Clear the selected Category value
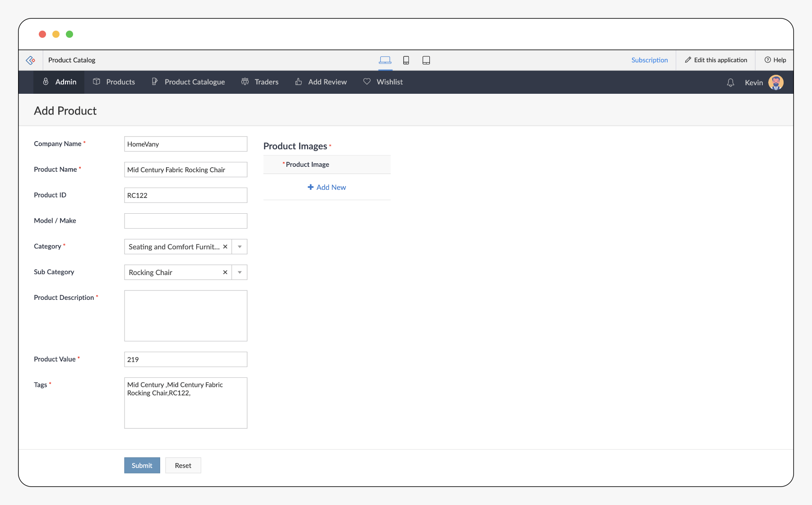 [225, 247]
